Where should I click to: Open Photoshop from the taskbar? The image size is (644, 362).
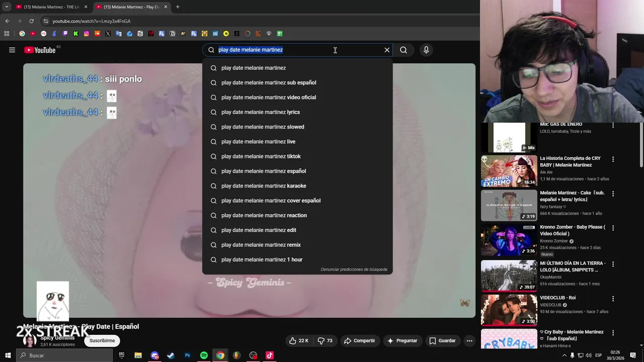187,355
